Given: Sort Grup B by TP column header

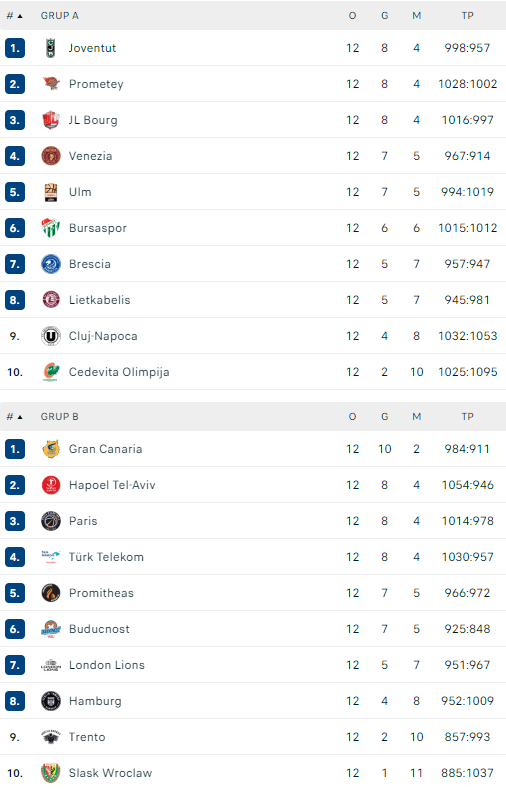Looking at the screenshot, I should [467, 417].
